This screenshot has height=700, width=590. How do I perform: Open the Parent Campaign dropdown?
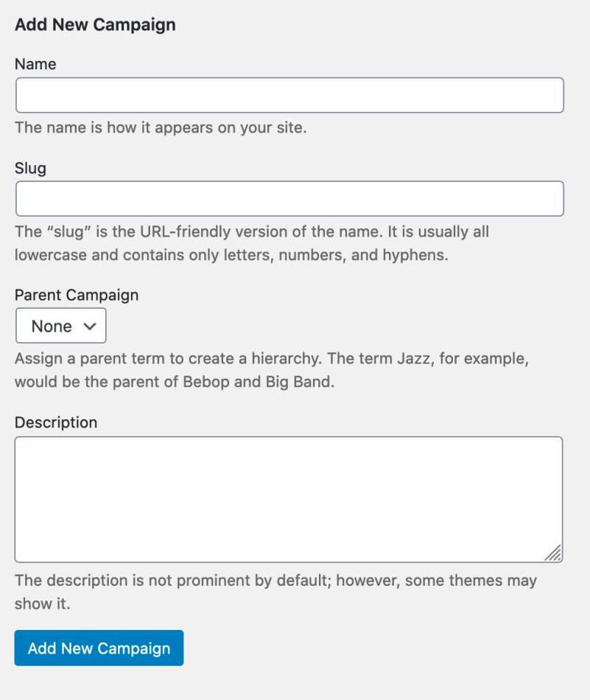pyautogui.click(x=60, y=325)
